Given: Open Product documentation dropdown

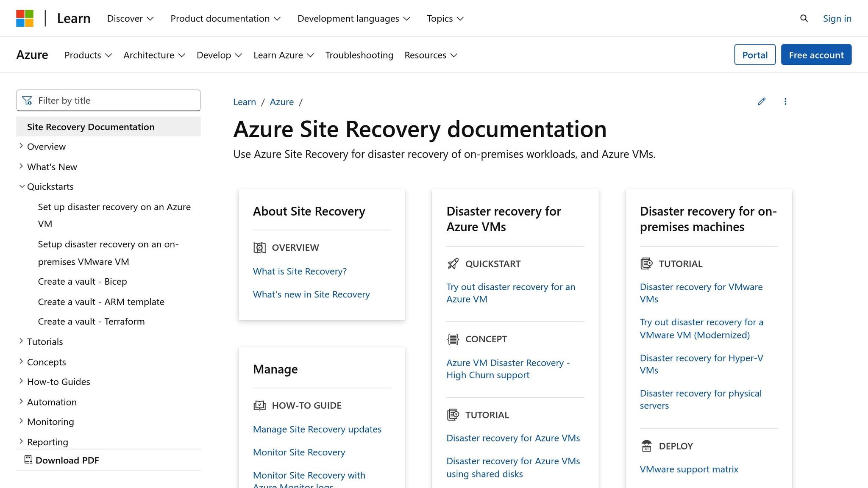Looking at the screenshot, I should point(225,18).
